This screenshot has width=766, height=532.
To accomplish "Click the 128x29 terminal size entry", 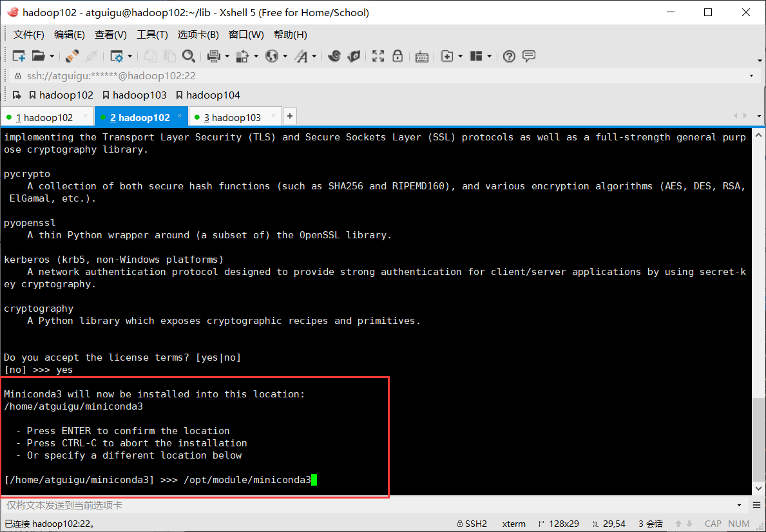I will click(x=559, y=524).
